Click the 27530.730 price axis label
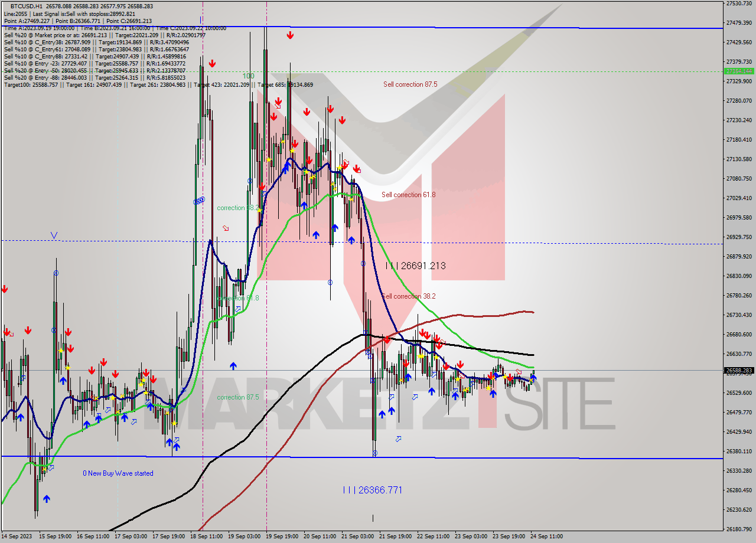Image resolution: width=756 pixels, height=543 pixels. (x=739, y=4)
